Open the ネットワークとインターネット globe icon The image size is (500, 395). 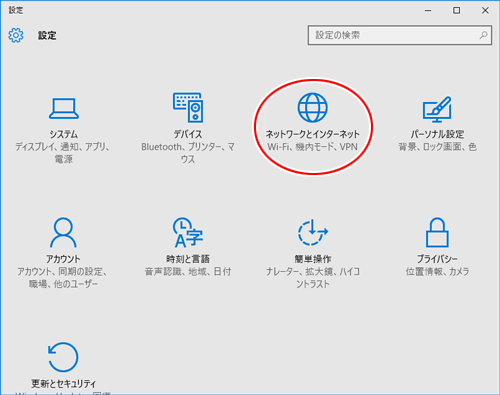click(312, 107)
